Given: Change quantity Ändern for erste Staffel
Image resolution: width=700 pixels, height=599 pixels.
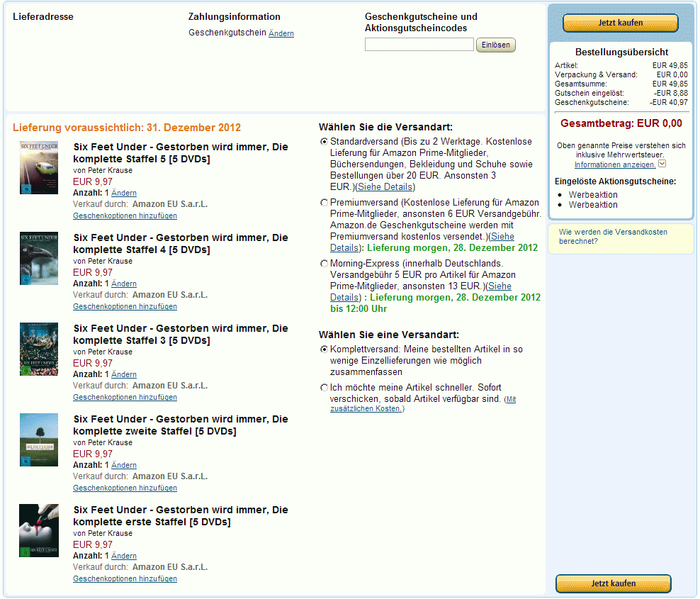Looking at the screenshot, I should click(124, 556).
